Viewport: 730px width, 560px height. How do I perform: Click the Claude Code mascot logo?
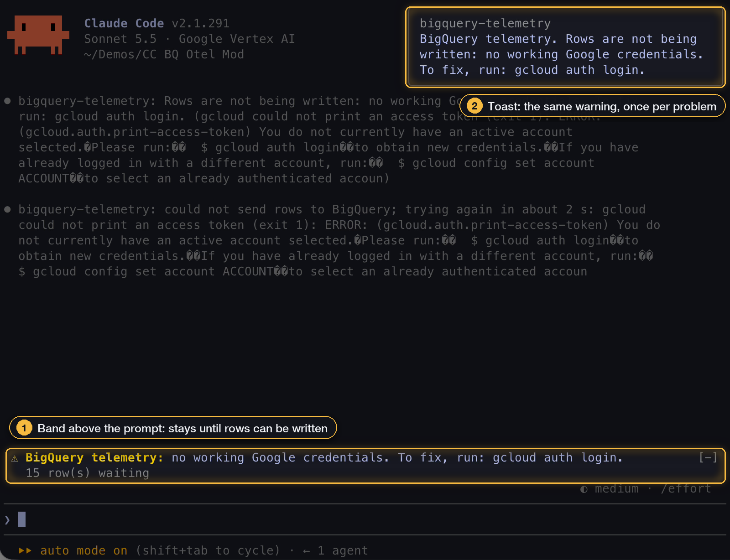click(38, 35)
